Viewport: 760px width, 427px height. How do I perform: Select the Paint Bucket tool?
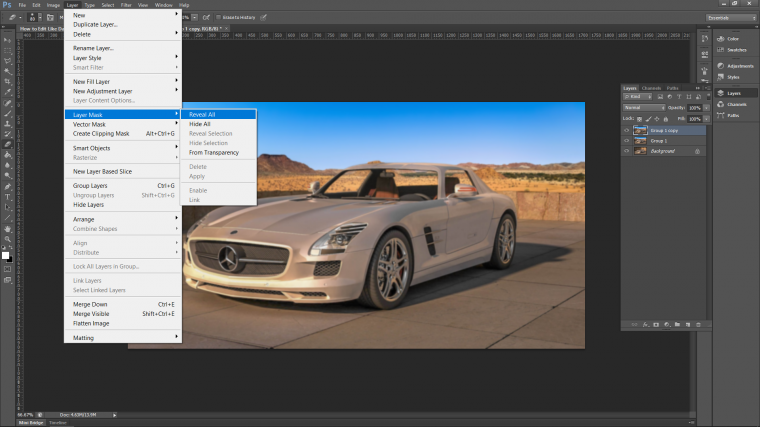[7, 155]
